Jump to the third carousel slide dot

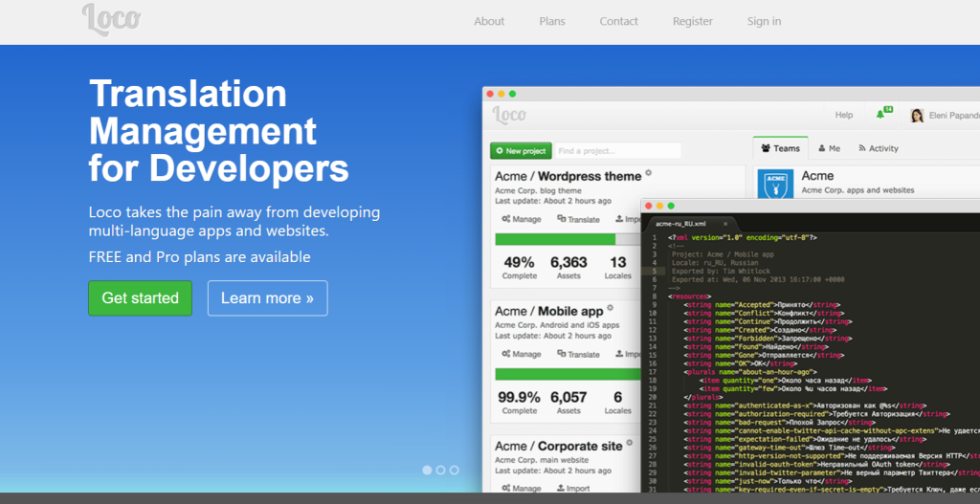pos(454,470)
